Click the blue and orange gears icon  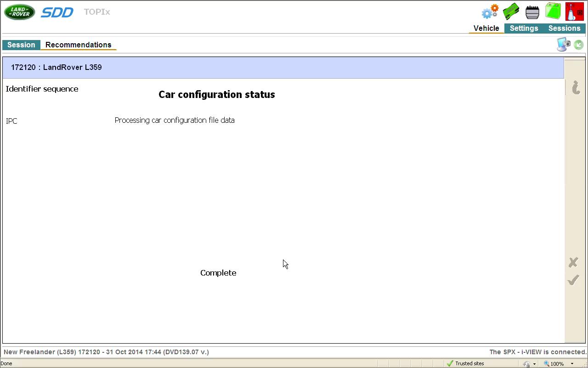490,11
